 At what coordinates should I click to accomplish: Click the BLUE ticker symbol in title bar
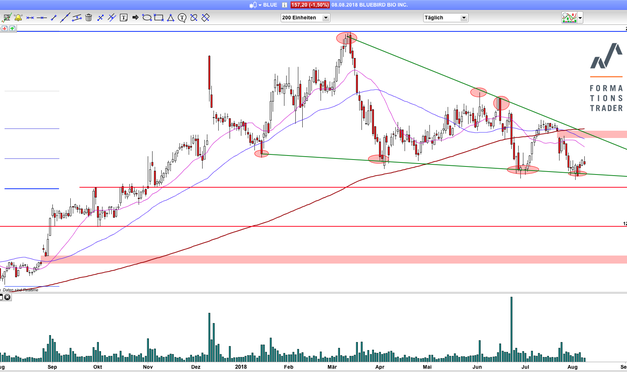(x=270, y=5)
